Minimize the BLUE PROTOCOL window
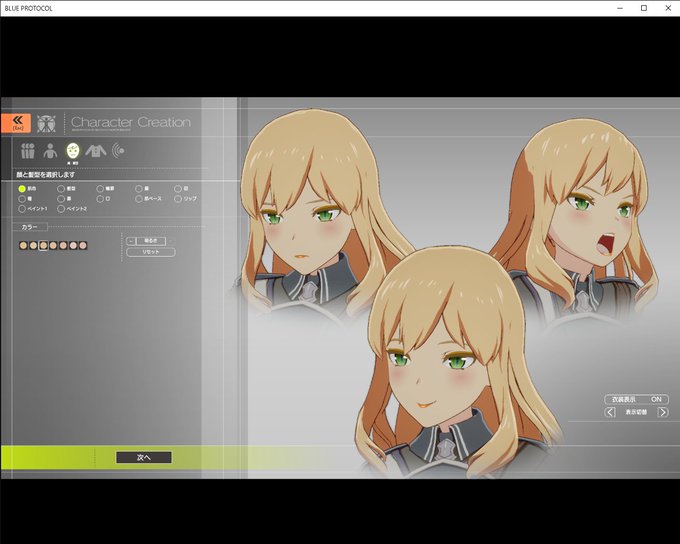Screen dimensions: 680x544 point(620,8)
